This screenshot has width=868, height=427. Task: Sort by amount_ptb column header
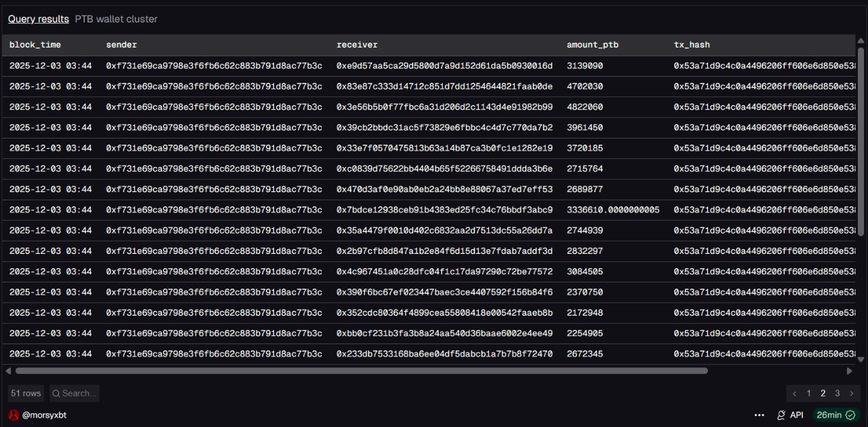593,45
